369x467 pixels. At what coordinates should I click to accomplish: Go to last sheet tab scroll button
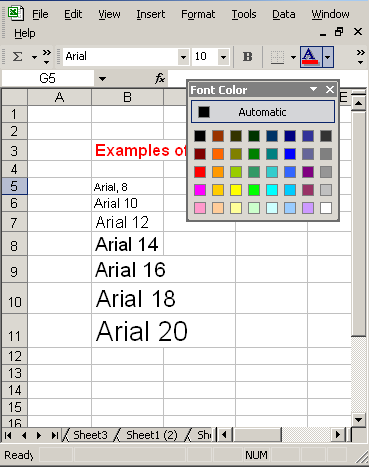(54, 435)
